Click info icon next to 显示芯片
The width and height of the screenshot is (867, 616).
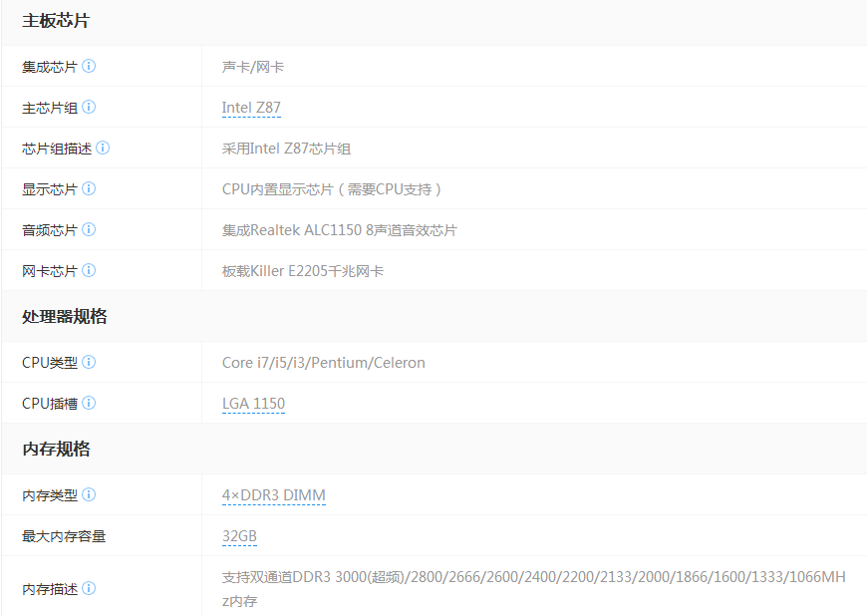[x=89, y=188]
